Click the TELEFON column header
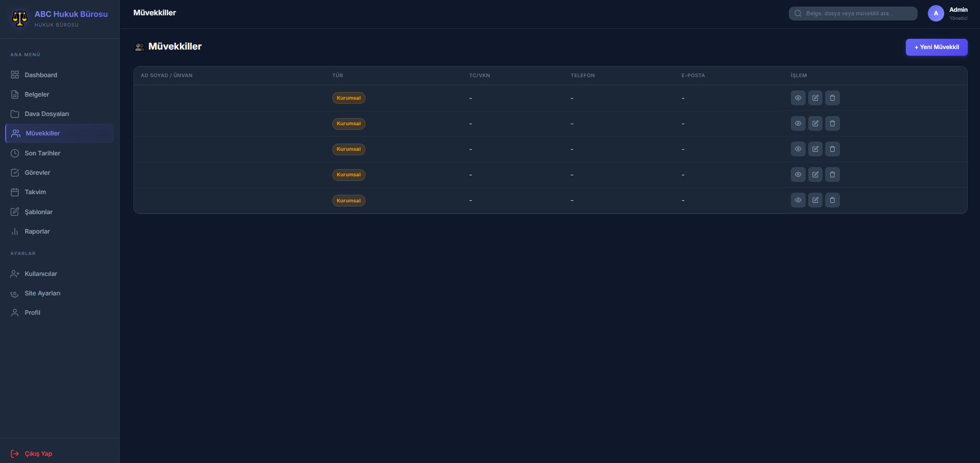Image resolution: width=980 pixels, height=463 pixels. tap(583, 76)
